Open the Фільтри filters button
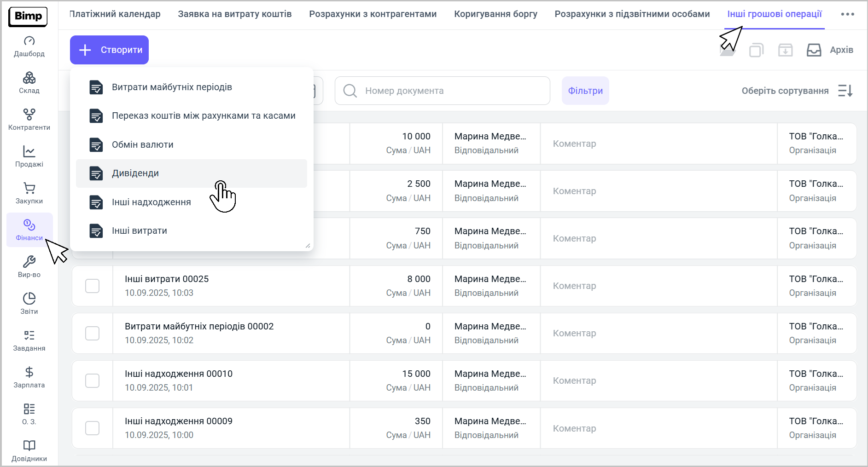Viewport: 868px width, 467px height. 585,91
